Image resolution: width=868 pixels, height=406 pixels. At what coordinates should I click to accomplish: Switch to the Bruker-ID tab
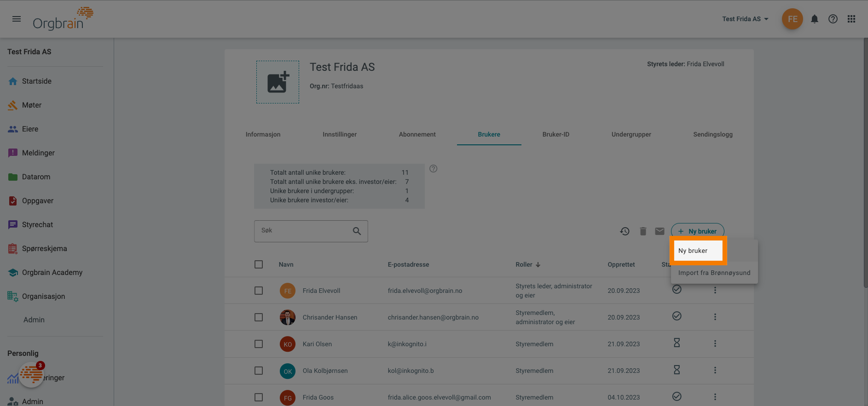[x=556, y=134]
